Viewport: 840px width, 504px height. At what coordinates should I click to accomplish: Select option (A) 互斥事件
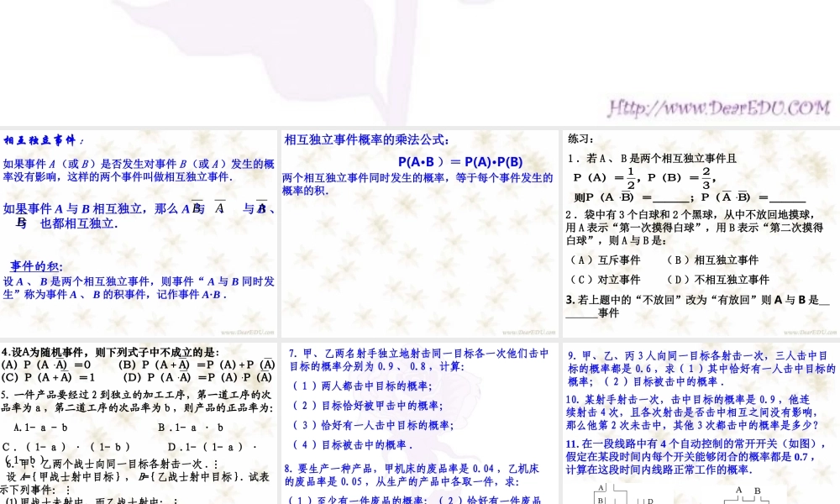[x=605, y=260]
